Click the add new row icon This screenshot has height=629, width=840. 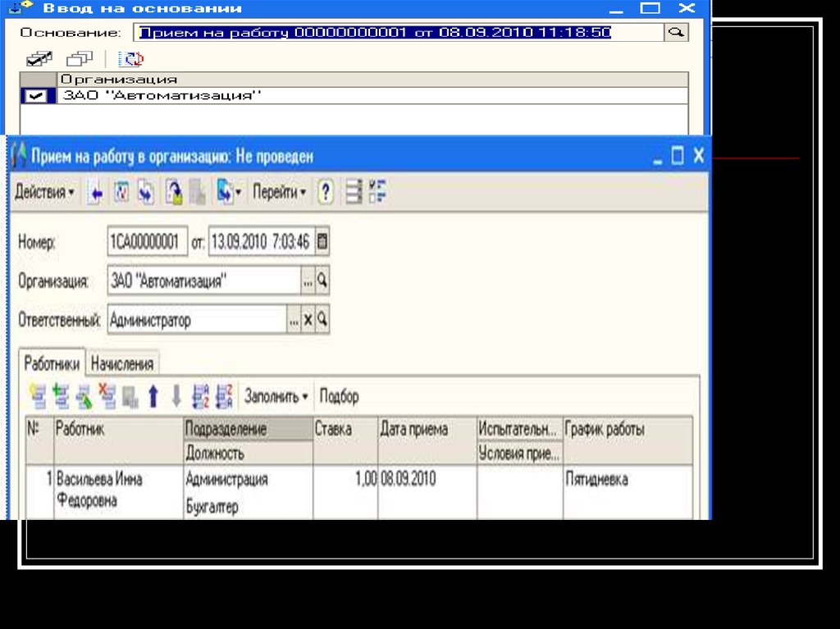(38, 397)
